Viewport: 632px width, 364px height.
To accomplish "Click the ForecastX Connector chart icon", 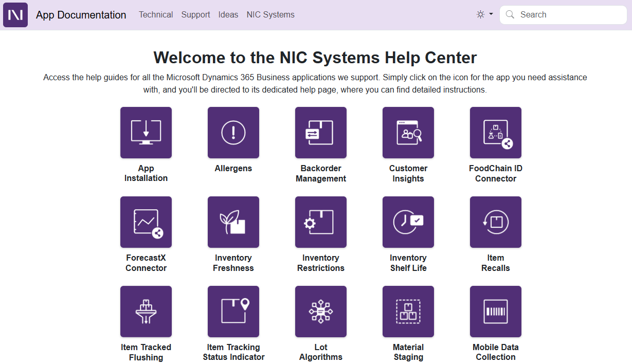I will [x=146, y=222].
